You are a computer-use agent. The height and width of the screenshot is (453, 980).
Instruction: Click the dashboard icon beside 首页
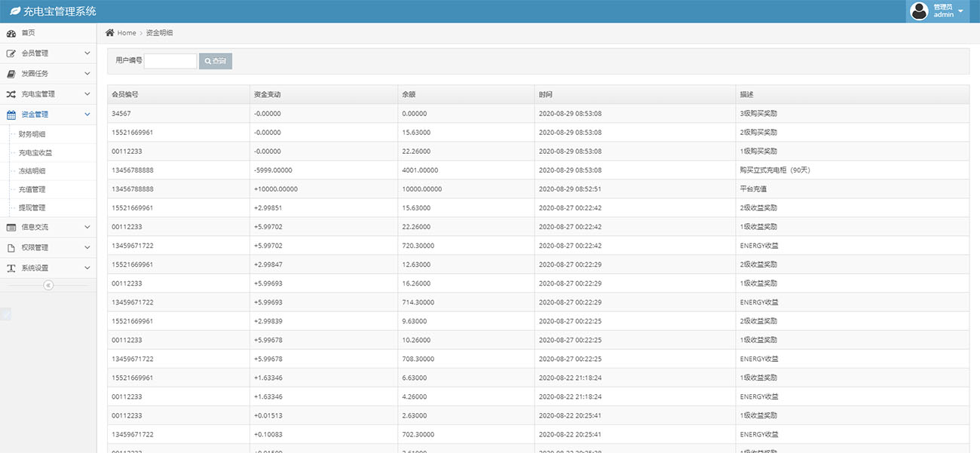tap(11, 33)
